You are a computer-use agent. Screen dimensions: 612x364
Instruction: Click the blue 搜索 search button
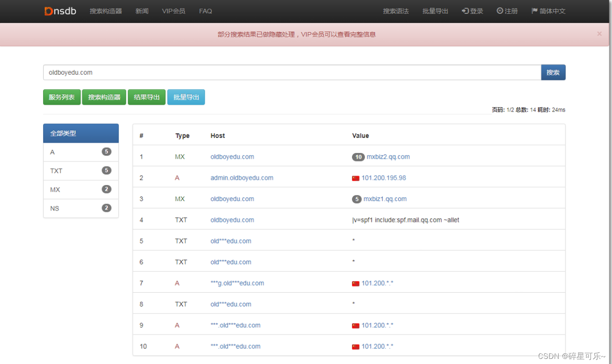coord(553,73)
